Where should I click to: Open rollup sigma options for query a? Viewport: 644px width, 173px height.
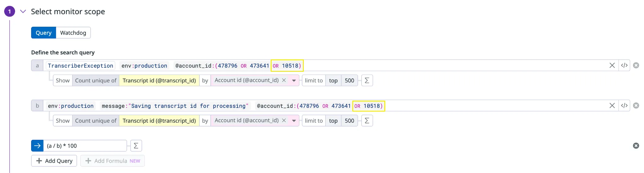tap(367, 81)
